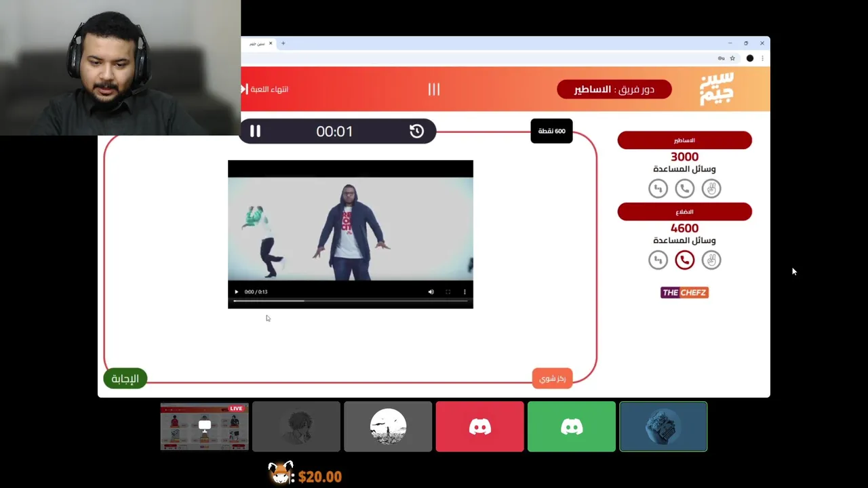Viewport: 868px width, 488px height.
Task: Select the highlighted blue participant tile
Action: click(663, 426)
